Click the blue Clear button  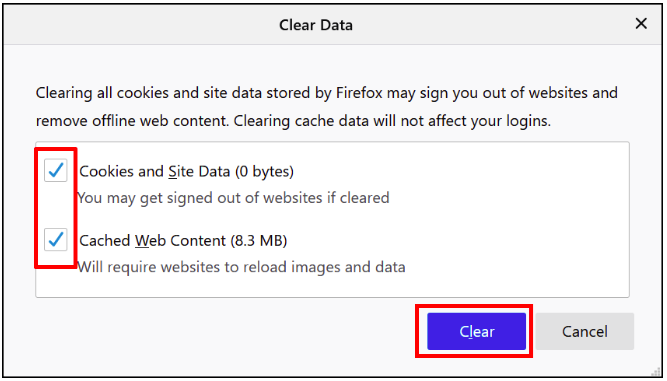click(476, 331)
